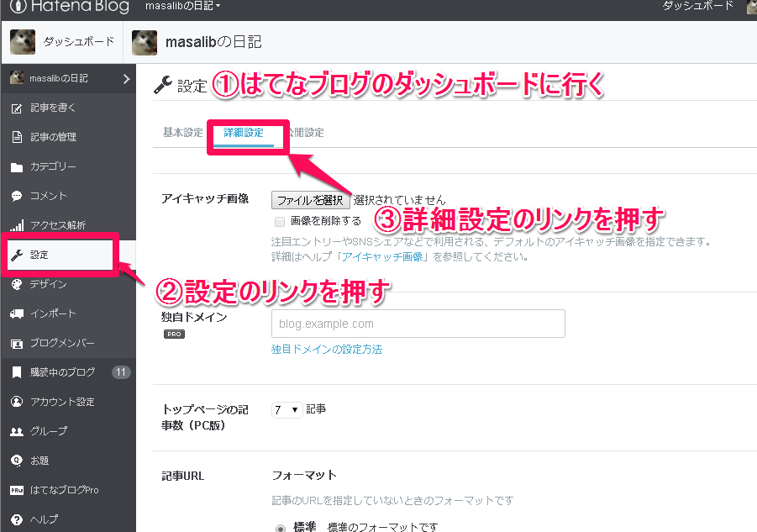Open the アイキャッチ画像 help link

382,257
